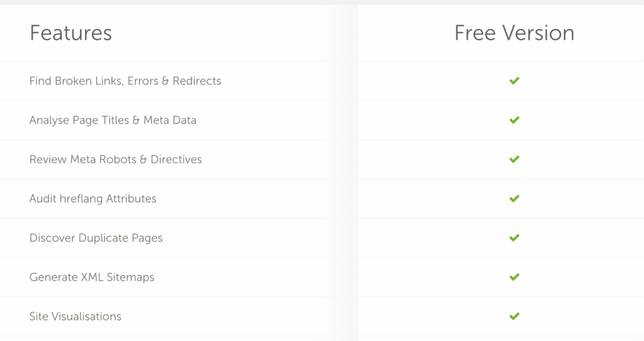Click the checkmark for Generate XML Sitemaps
Image resolution: width=644 pixels, height=341 pixels.
click(x=514, y=277)
